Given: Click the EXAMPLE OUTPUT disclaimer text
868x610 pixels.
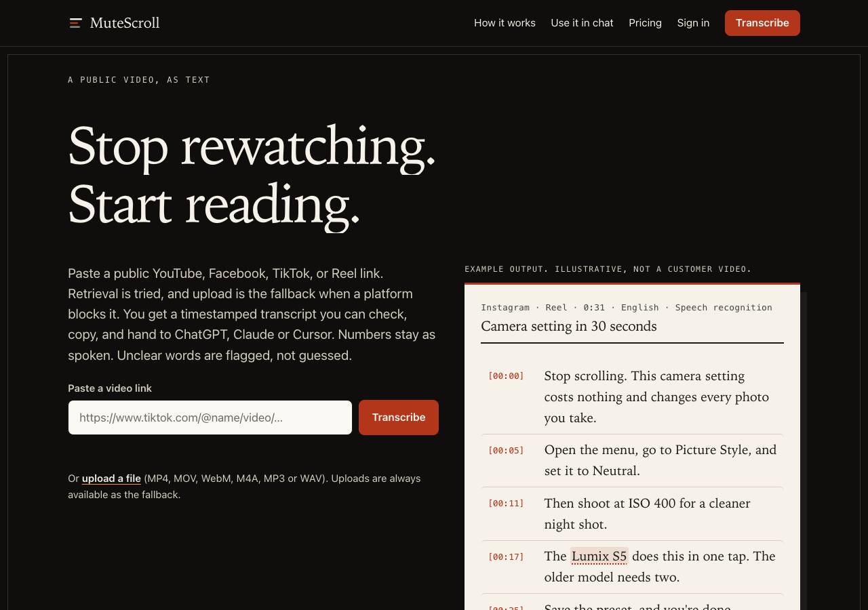Looking at the screenshot, I should [608, 269].
